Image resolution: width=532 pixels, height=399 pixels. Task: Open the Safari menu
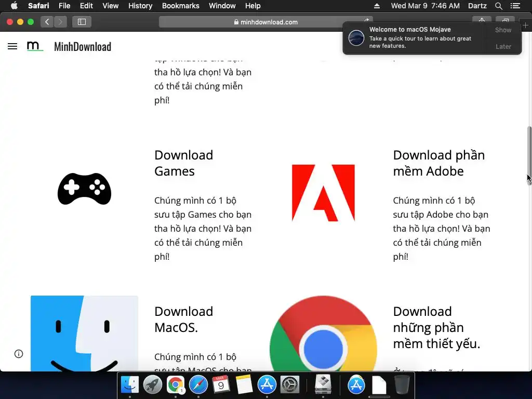click(38, 6)
